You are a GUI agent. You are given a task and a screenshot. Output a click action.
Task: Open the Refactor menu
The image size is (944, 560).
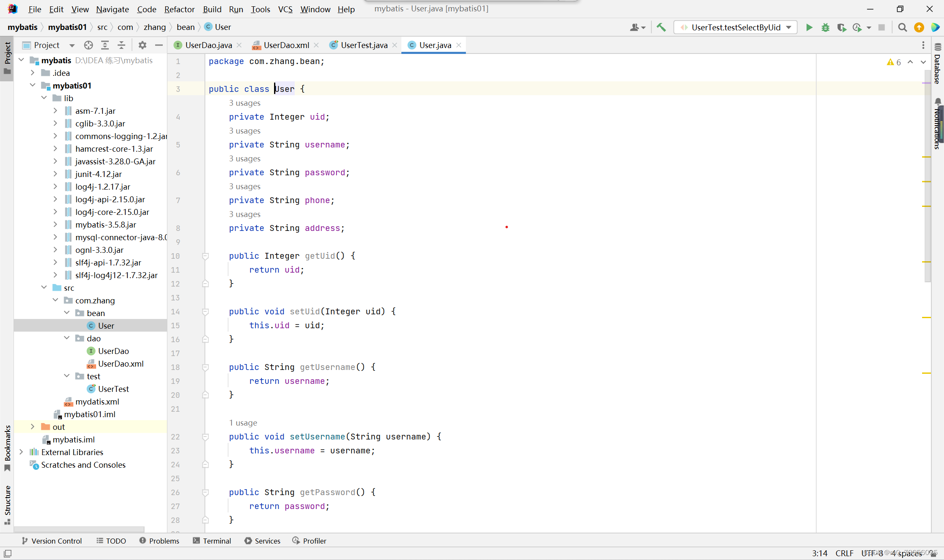179,9
